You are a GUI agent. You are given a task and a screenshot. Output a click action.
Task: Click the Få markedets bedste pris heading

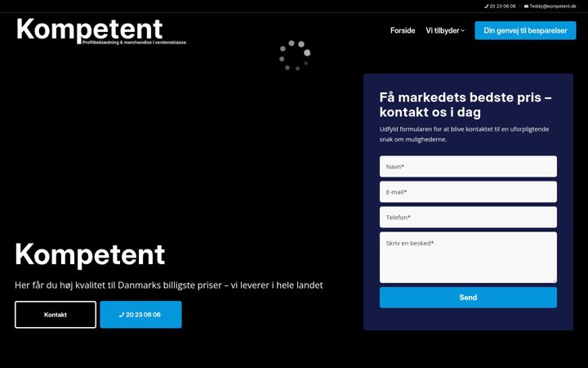coord(465,105)
